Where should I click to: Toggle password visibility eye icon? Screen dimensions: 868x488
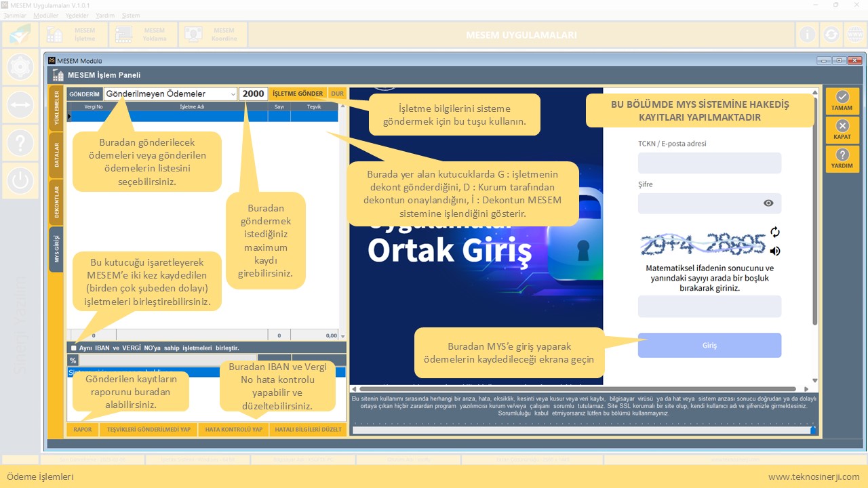[768, 203]
